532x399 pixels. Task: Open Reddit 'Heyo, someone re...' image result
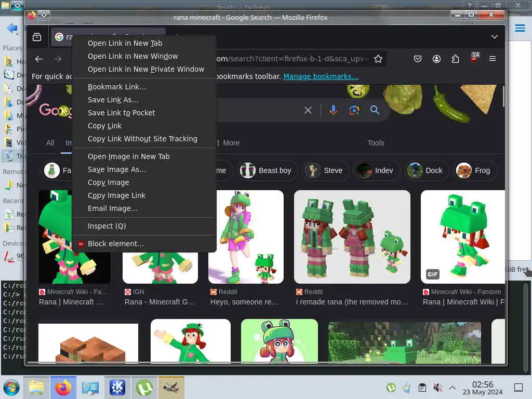click(x=246, y=237)
